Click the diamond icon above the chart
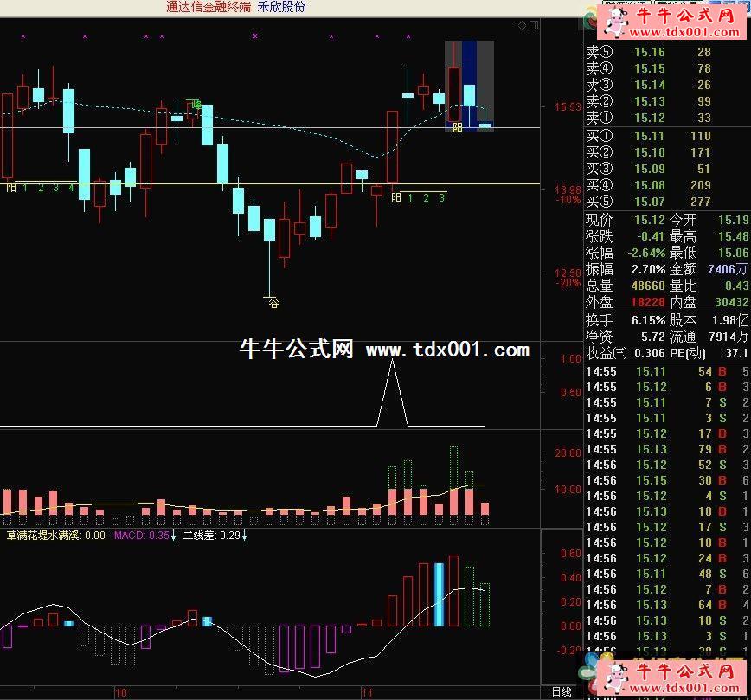The image size is (751, 700). coord(522,26)
